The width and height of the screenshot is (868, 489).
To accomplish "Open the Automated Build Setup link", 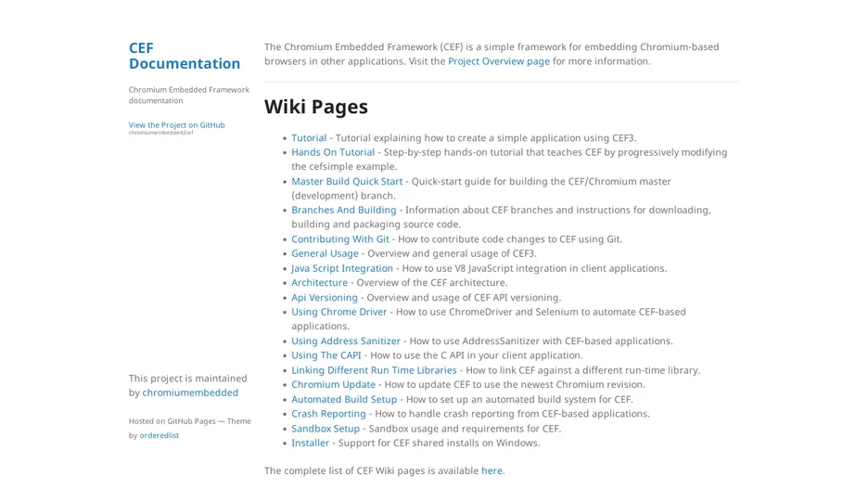I will [344, 400].
